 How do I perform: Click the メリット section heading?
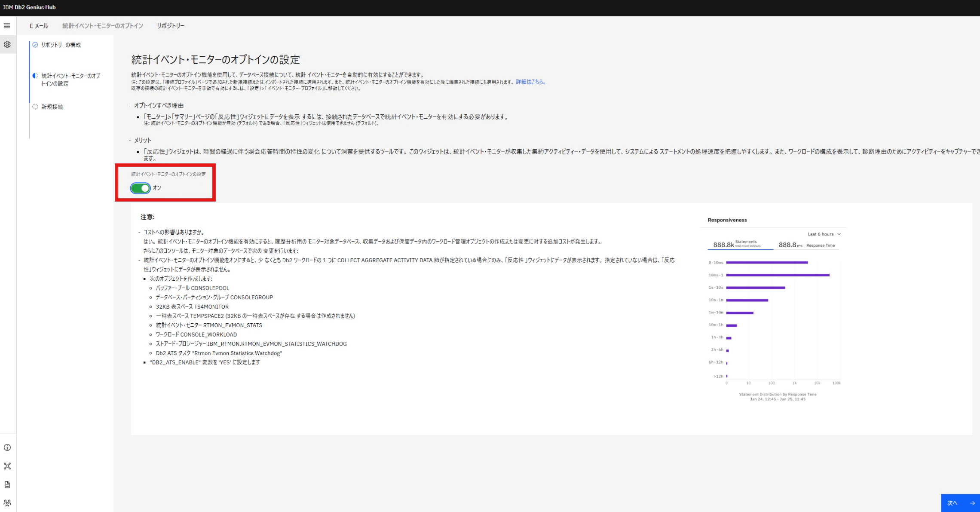pyautogui.click(x=143, y=140)
